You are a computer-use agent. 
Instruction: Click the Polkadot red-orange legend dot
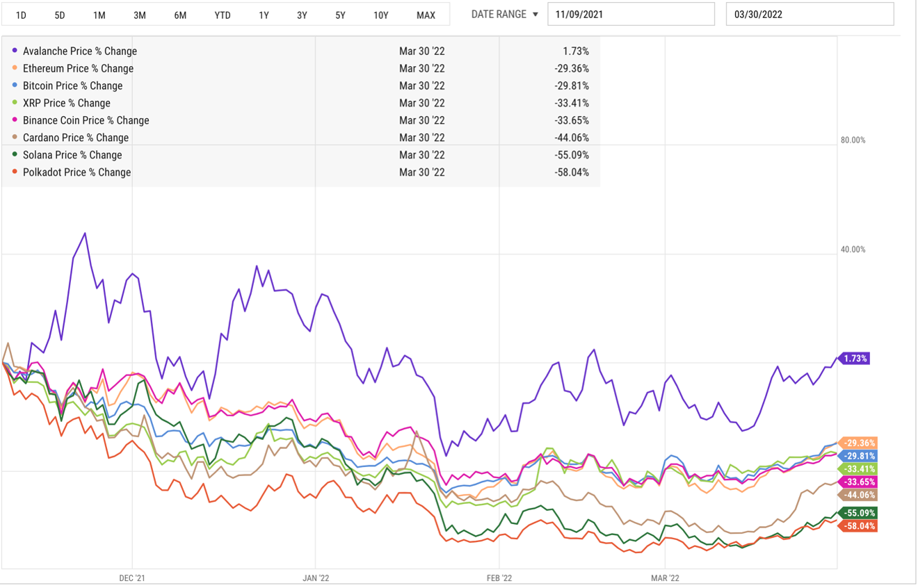pyautogui.click(x=15, y=172)
